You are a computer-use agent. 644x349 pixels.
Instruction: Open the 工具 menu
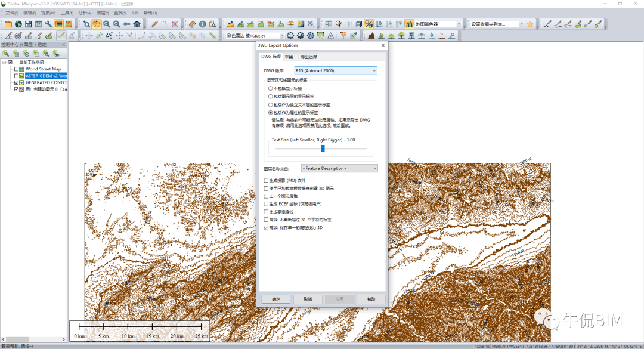point(67,13)
